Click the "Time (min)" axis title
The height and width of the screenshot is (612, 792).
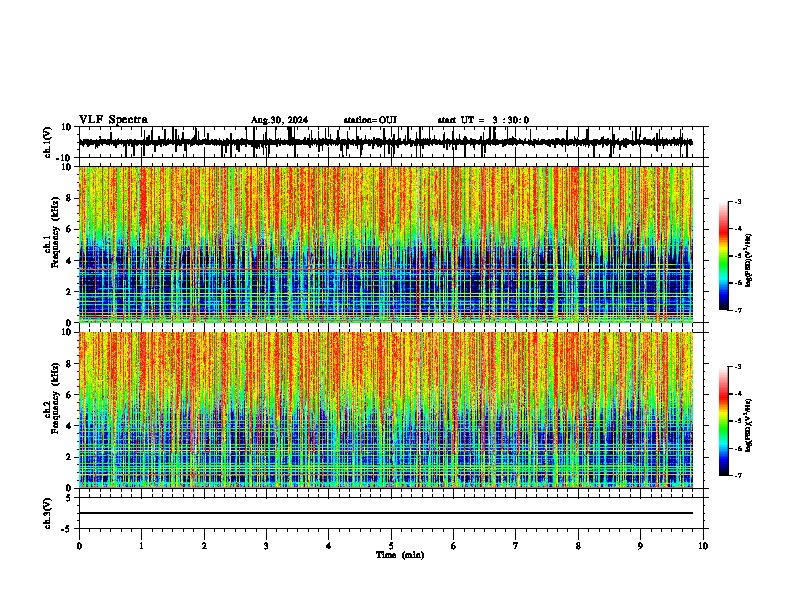click(400, 555)
